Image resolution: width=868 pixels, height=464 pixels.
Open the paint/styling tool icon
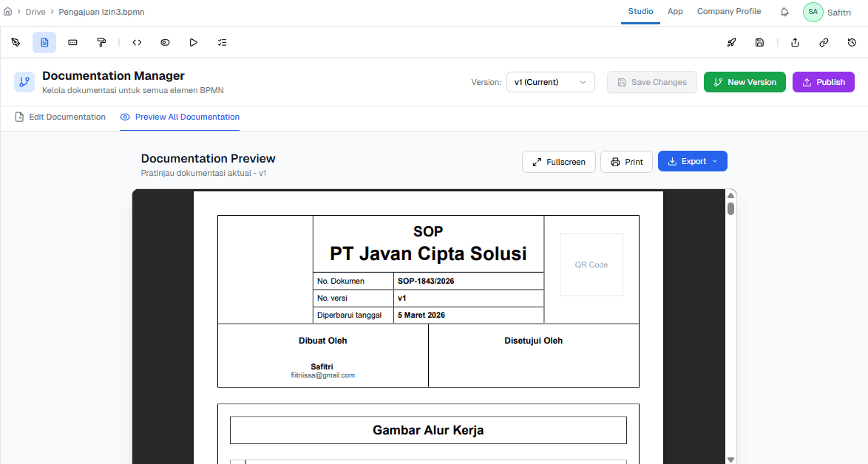[x=101, y=42]
